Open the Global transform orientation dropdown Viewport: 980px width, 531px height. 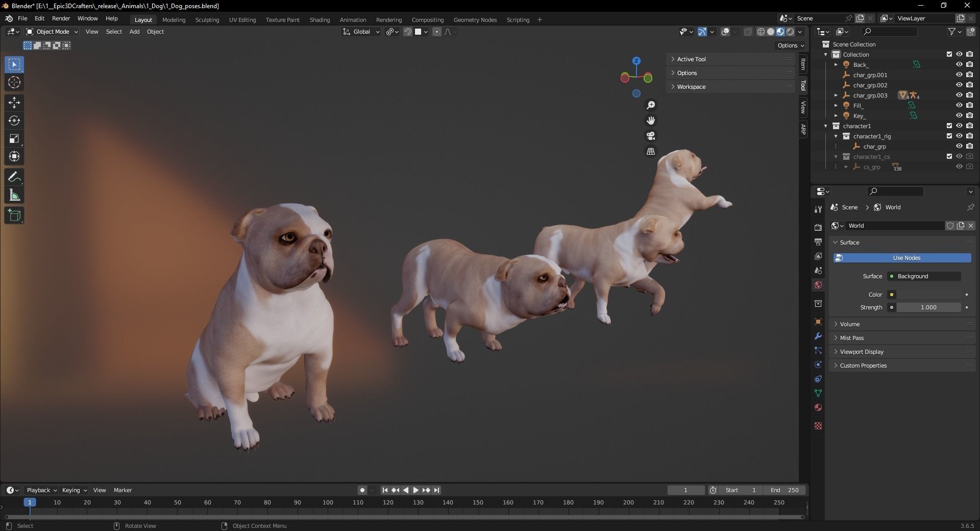tap(361, 32)
